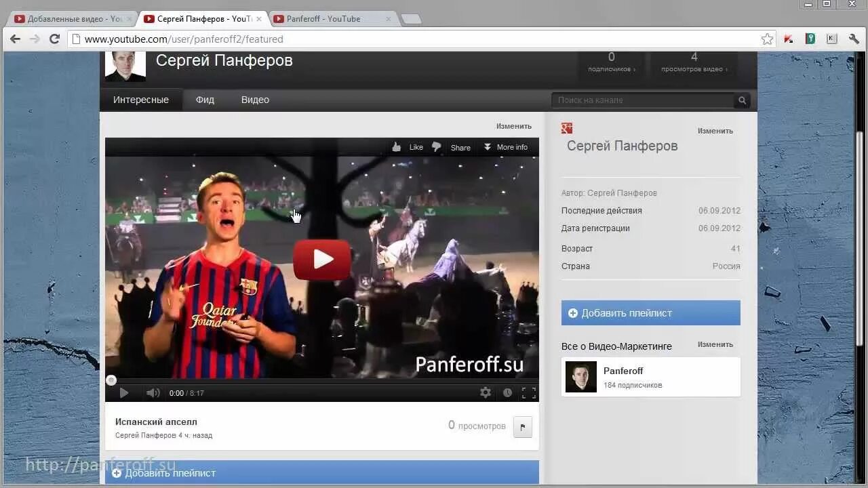868x488 pixels.
Task: Click the 4 просмотров видео counter
Action: (694, 62)
